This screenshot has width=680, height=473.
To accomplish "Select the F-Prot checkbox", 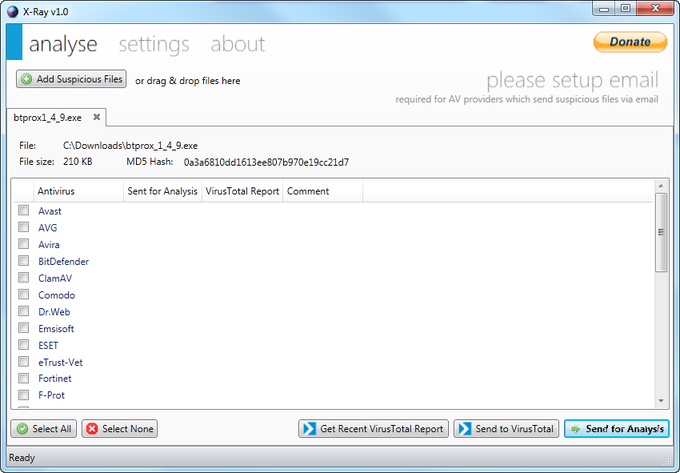I will [x=23, y=395].
